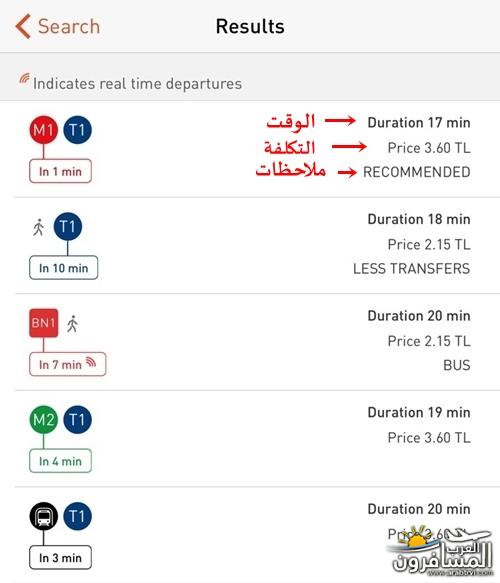Click the T1 icon beside M2
The width and height of the screenshot is (500, 583).
(77, 420)
